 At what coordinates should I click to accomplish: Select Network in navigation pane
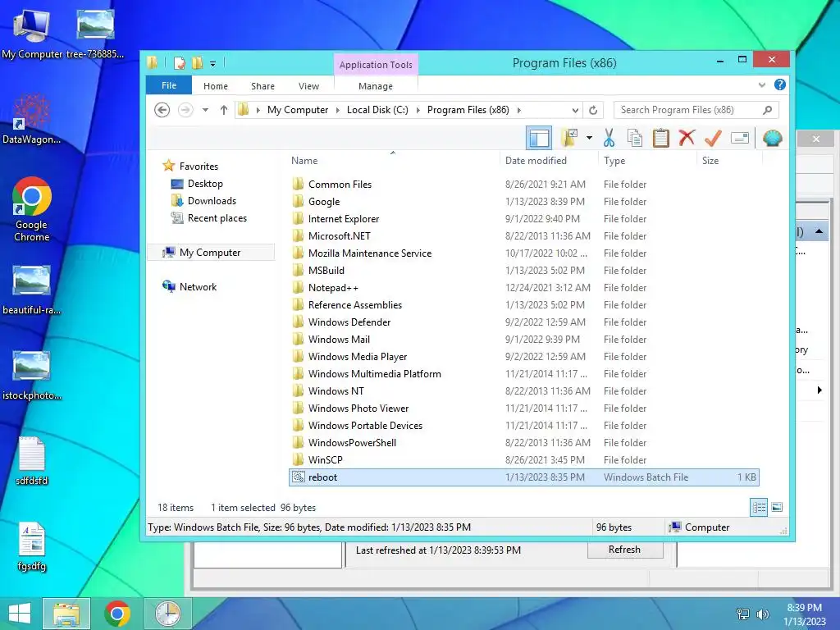(198, 286)
